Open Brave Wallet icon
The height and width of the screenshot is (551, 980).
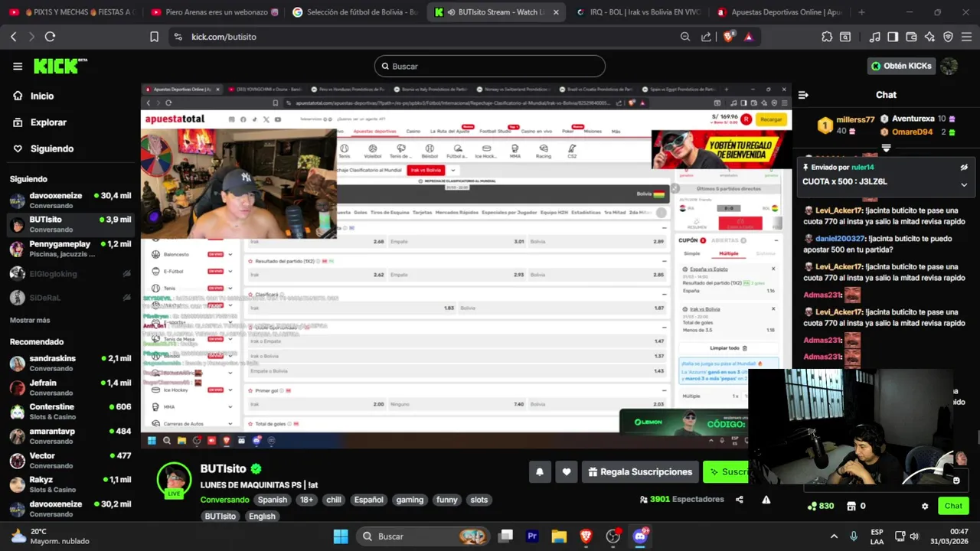[911, 37]
